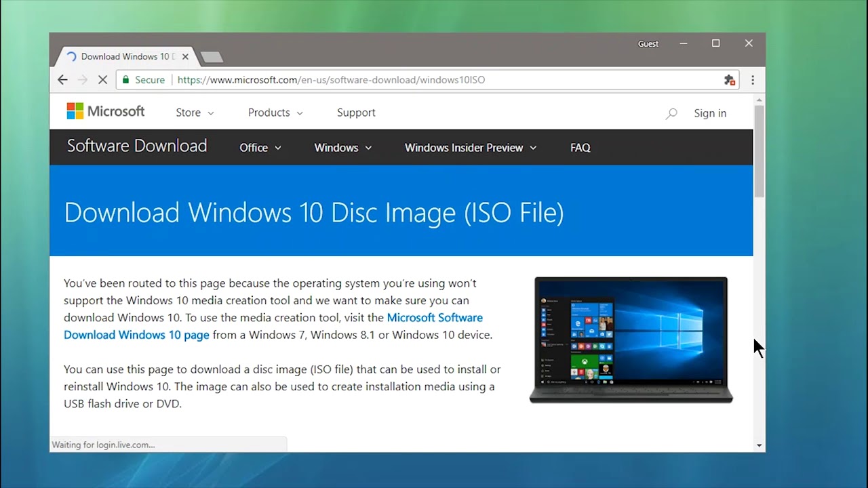Expand the Office dropdown
This screenshot has height=488, width=868.
pos(260,148)
